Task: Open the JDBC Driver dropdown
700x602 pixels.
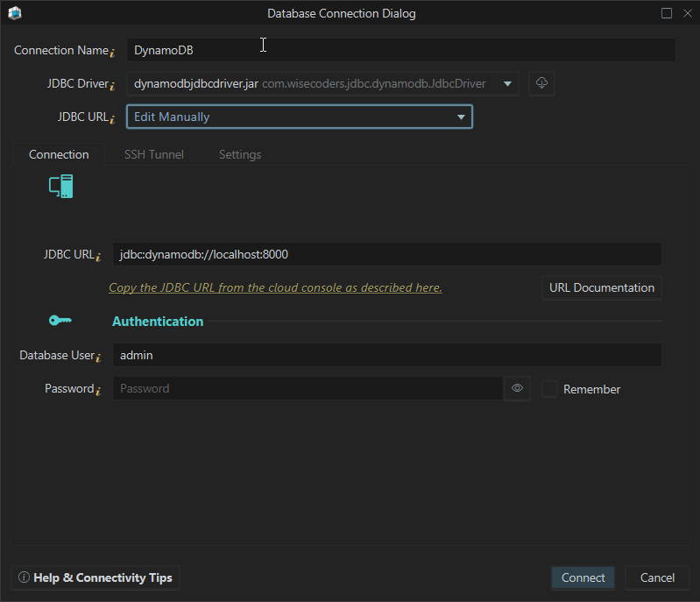Action: (x=322, y=83)
